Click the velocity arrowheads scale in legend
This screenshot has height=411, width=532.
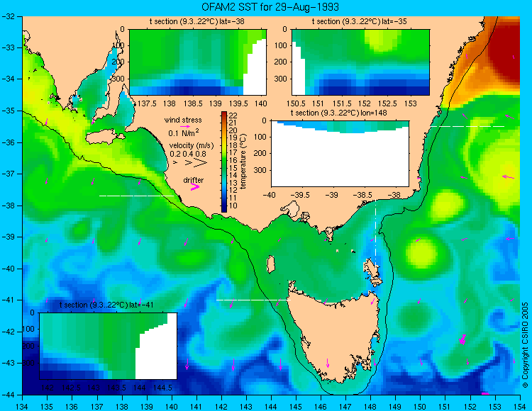click(191, 163)
